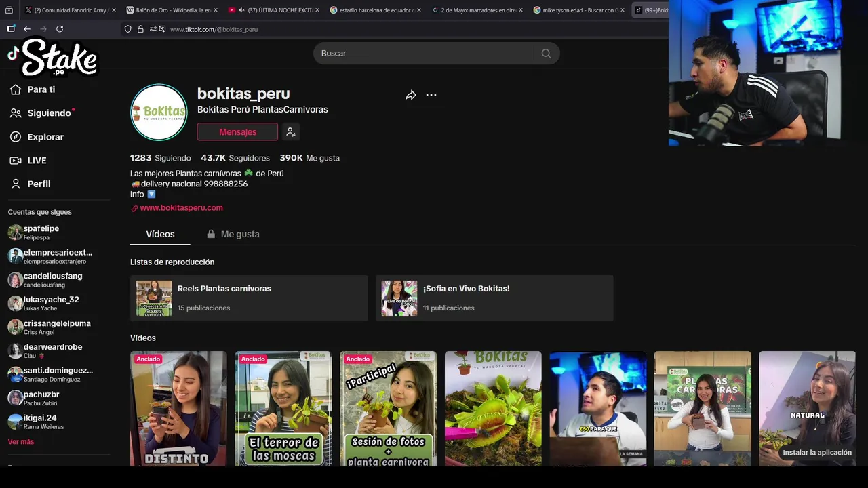Close the Balón de Oro Wikipedia tab
This screenshot has width=868, height=488.
tap(216, 10)
